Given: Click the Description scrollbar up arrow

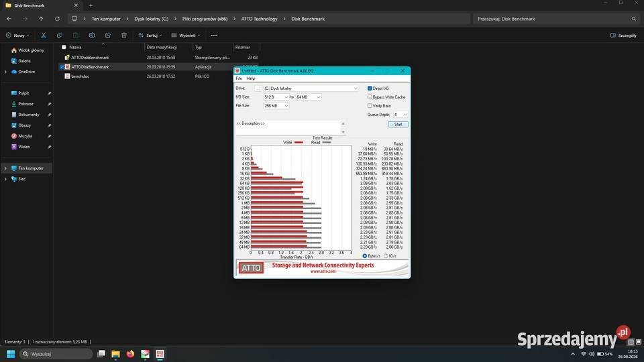Looking at the screenshot, I should coord(343,123).
